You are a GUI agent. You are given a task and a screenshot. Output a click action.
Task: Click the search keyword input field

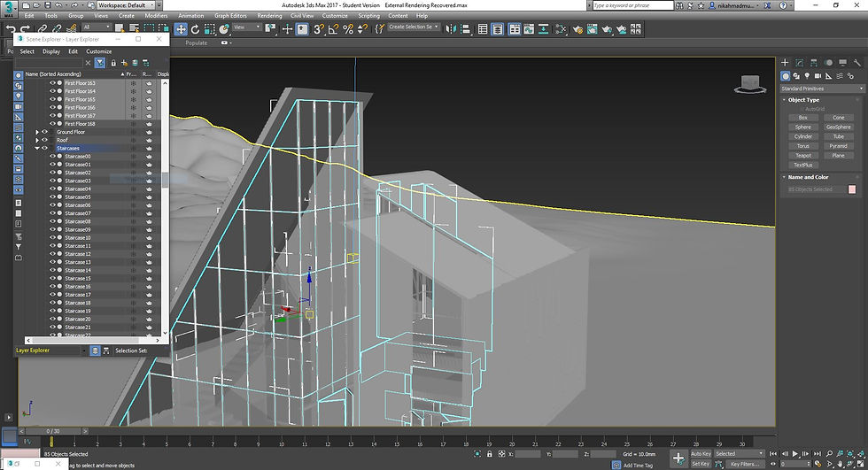(x=632, y=5)
